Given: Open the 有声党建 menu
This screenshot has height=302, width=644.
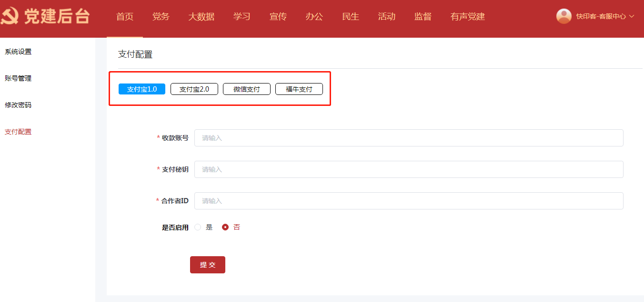Looking at the screenshot, I should (x=467, y=17).
